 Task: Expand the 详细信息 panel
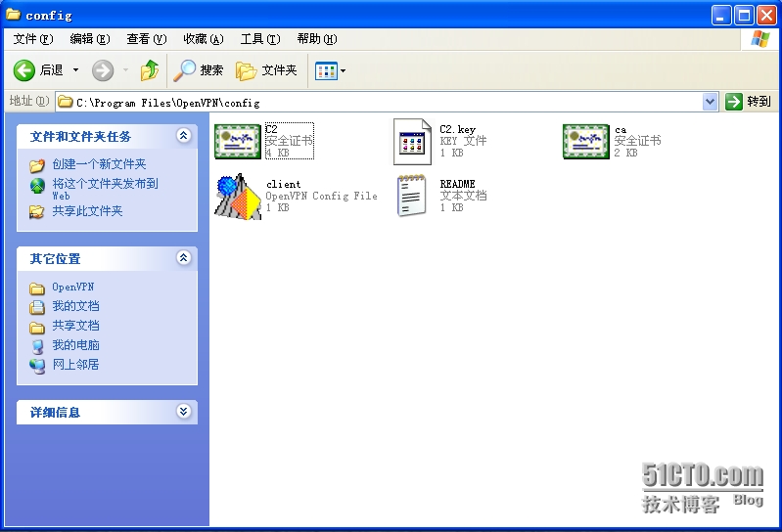pos(184,412)
